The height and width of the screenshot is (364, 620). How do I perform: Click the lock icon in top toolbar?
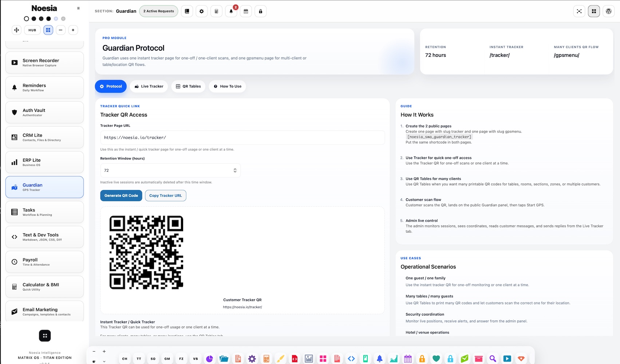[261, 11]
